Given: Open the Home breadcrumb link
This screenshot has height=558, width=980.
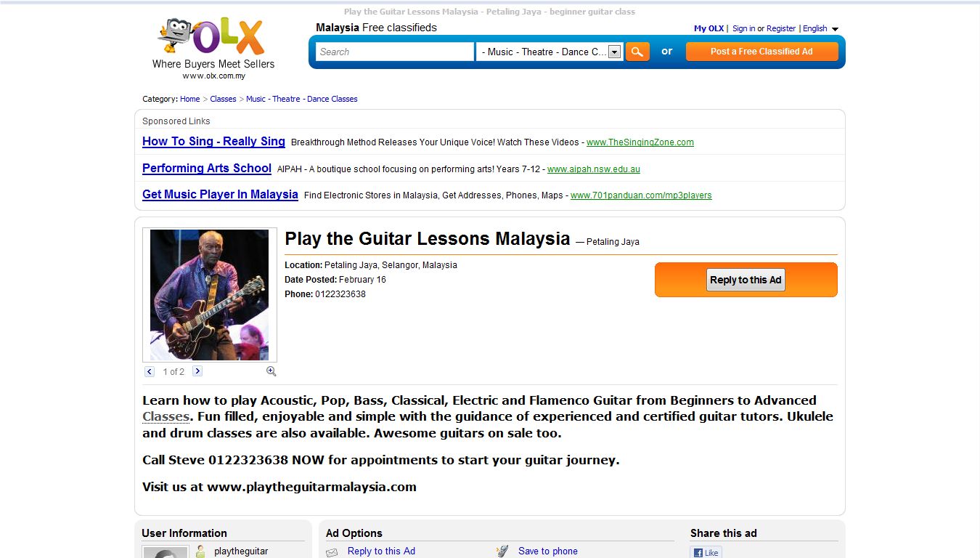Looking at the screenshot, I should (189, 99).
